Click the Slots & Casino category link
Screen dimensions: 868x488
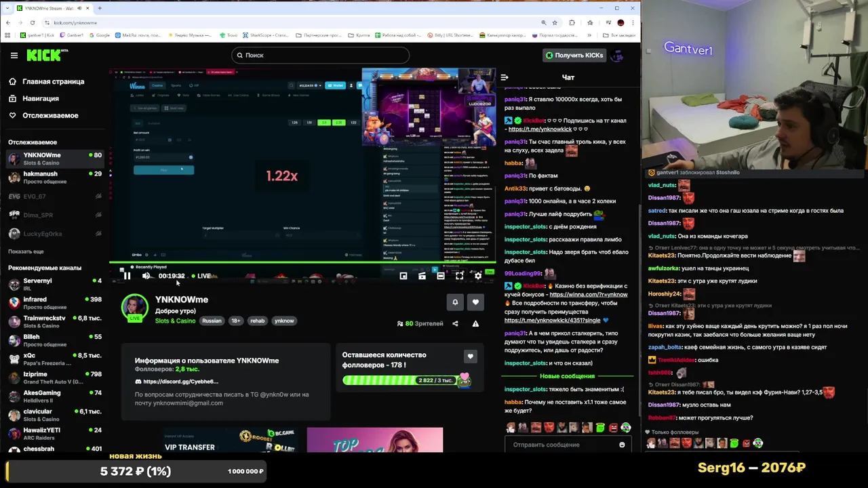(x=175, y=321)
